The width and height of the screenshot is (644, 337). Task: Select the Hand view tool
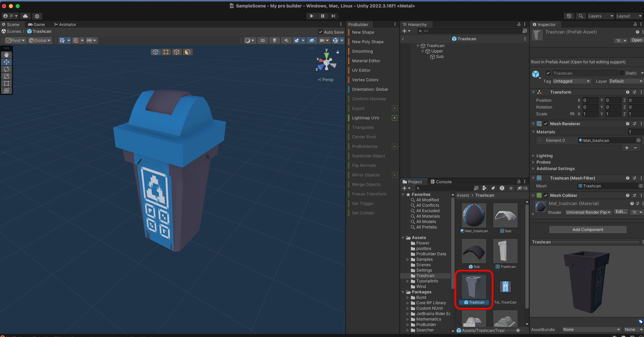point(6,55)
